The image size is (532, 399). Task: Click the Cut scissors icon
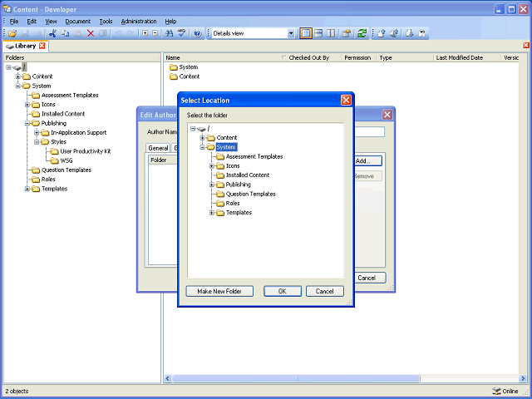tap(52, 33)
